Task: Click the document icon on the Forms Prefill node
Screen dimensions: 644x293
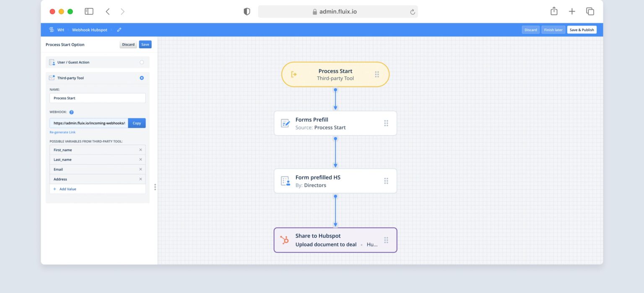Action: [285, 123]
